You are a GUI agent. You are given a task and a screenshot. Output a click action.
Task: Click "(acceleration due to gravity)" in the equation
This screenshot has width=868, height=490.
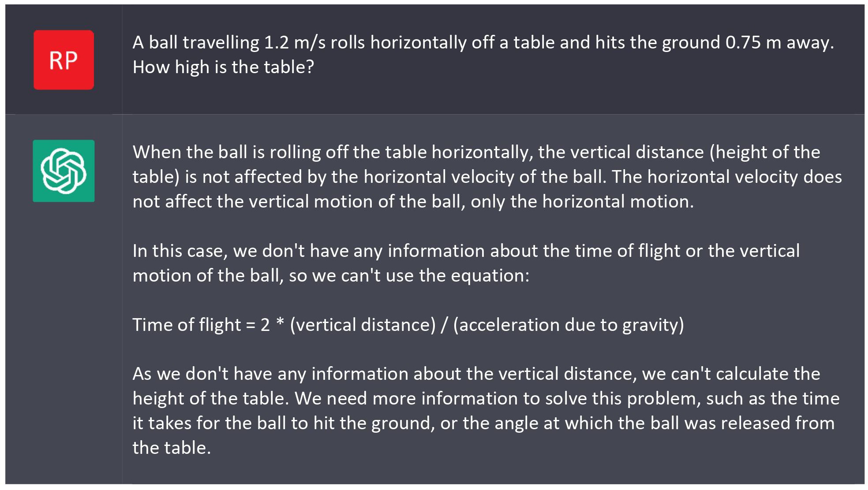click(x=569, y=325)
